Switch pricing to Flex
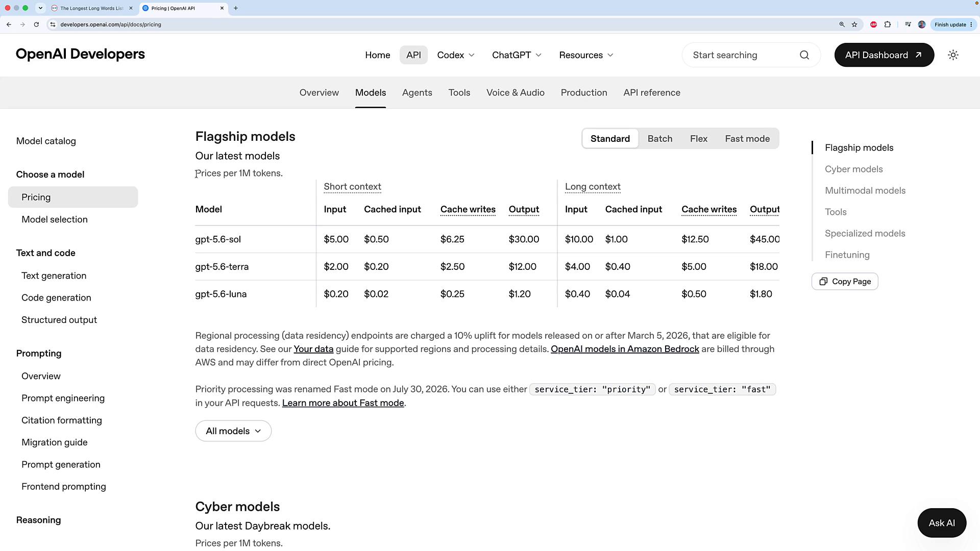980x551 pixels. pyautogui.click(x=698, y=139)
